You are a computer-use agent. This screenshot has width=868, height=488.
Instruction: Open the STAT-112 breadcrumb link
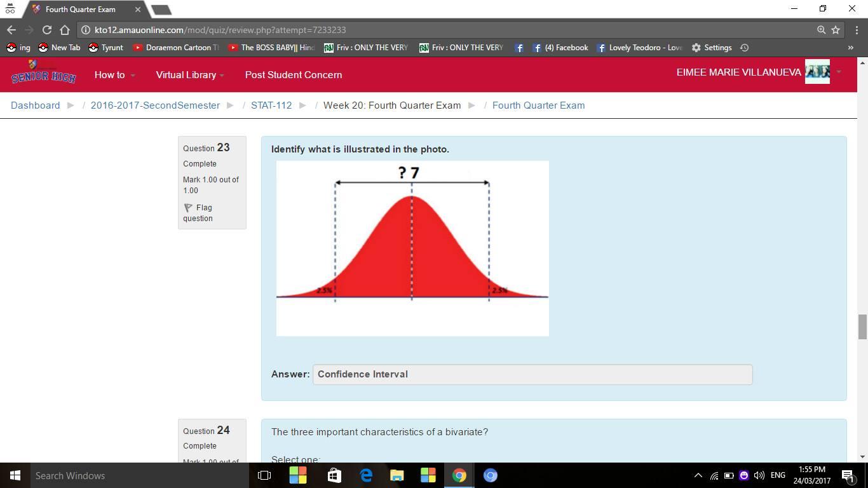(x=271, y=105)
